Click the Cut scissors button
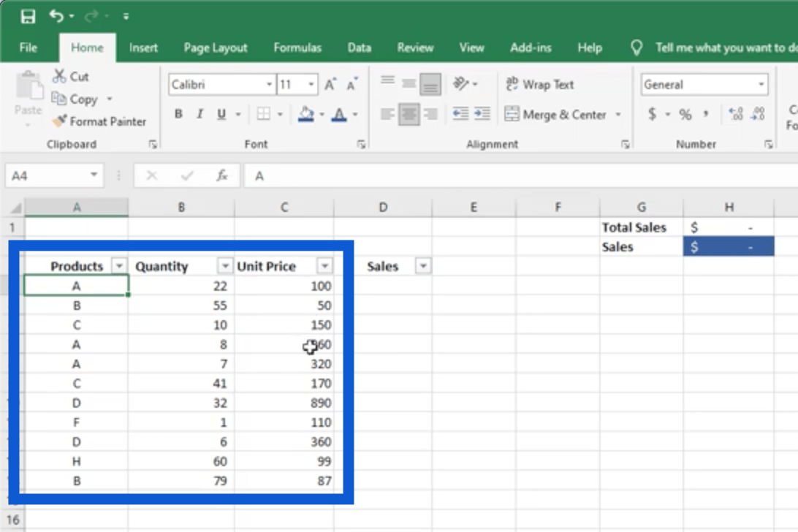 [x=71, y=76]
